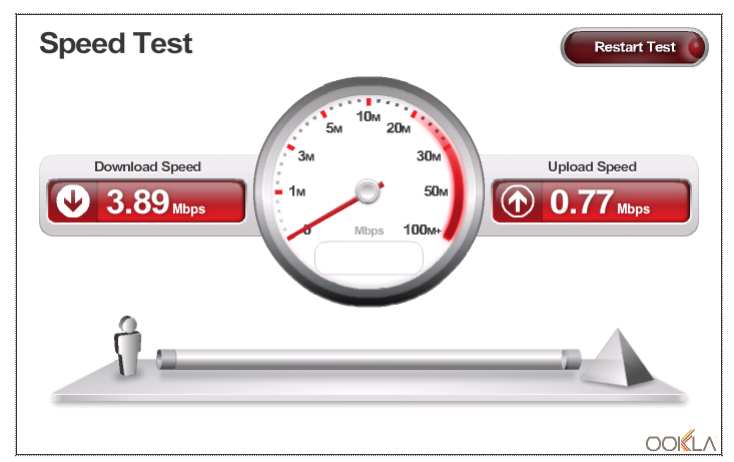Click the upload arrow circle icon

517,201
